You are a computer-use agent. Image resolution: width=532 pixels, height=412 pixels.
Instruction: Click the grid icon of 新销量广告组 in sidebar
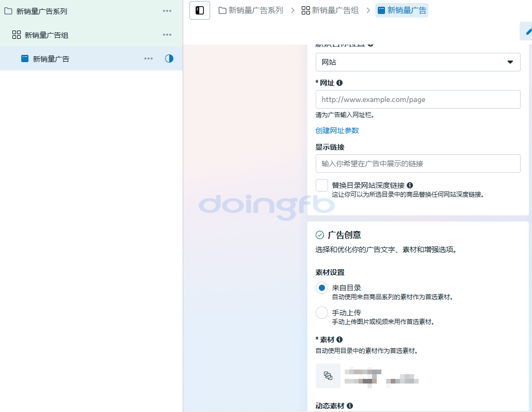pos(16,35)
